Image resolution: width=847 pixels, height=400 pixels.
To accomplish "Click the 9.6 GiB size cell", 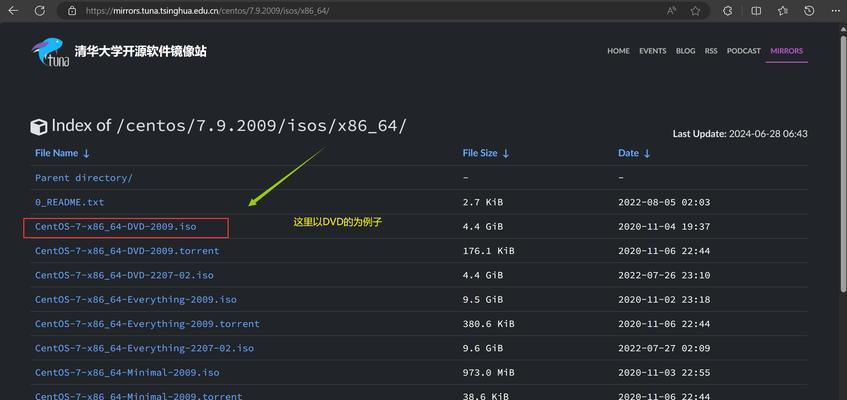I will (x=483, y=348).
